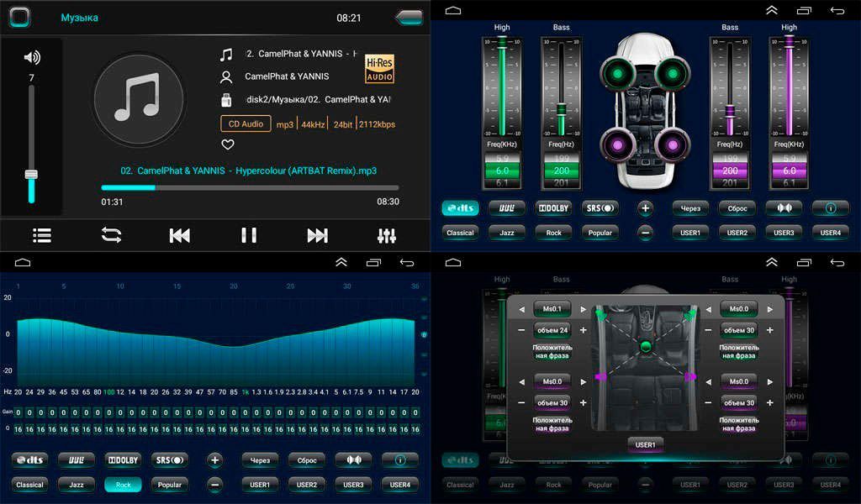Increase объем 24 with its plus button
Viewport: 861px width, 504px height.
pyautogui.click(x=584, y=330)
